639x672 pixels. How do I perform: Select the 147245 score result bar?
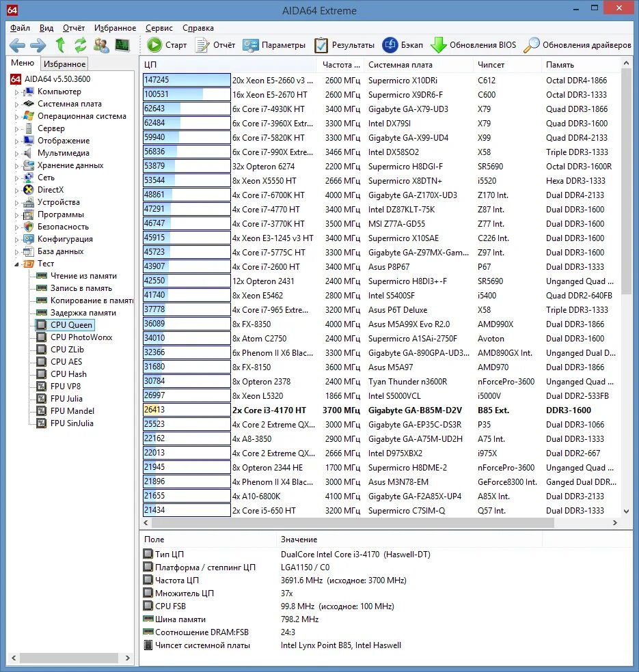[187, 80]
